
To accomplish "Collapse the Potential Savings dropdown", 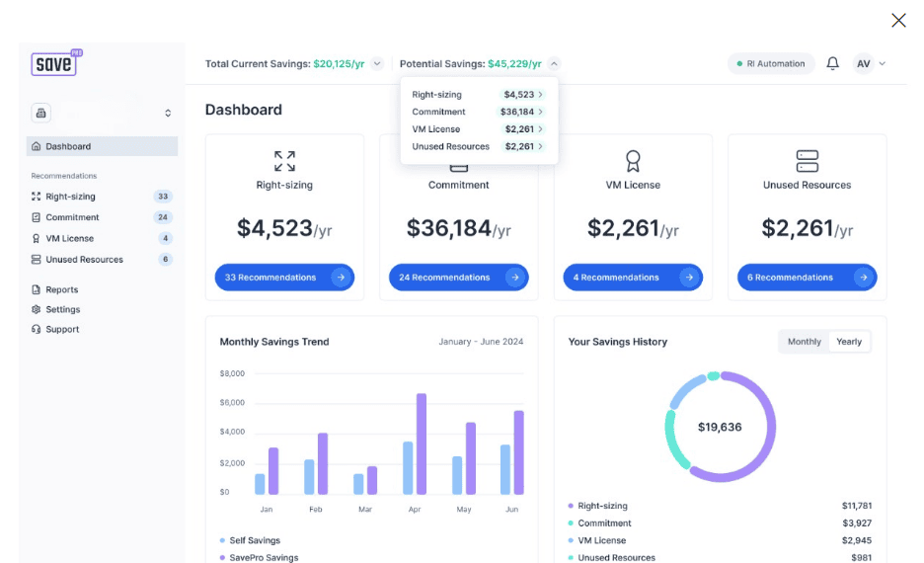I will 554,64.
